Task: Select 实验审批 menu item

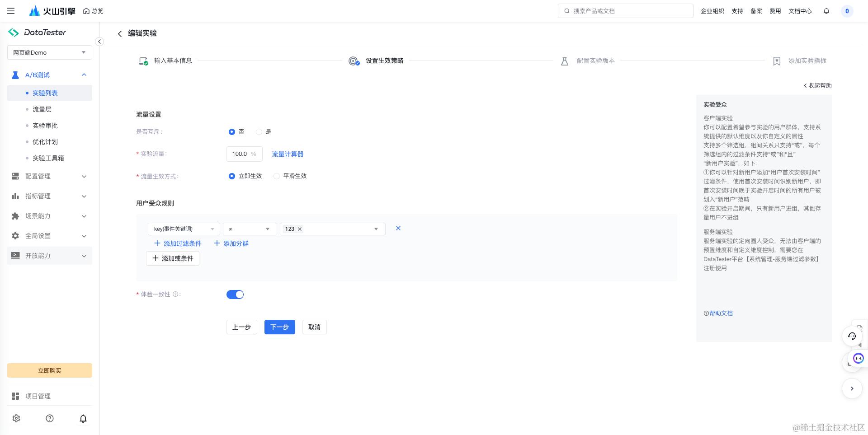Action: [45, 126]
